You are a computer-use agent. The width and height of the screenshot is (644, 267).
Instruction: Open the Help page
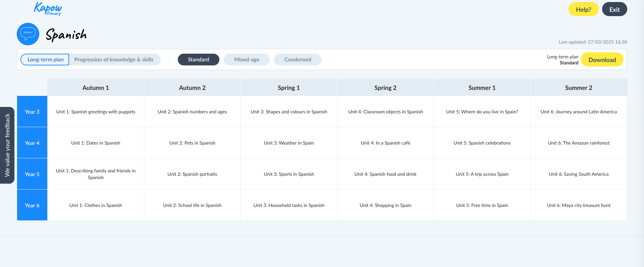click(583, 9)
